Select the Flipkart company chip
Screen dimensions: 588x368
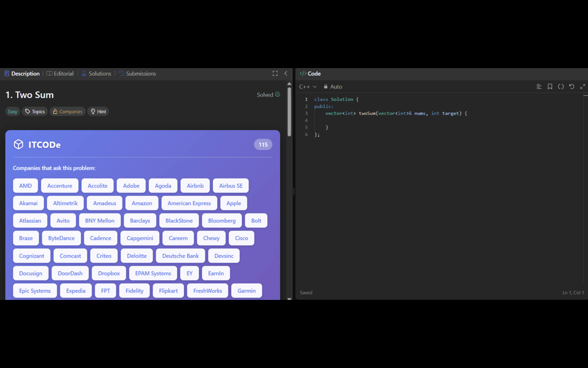[169, 291]
